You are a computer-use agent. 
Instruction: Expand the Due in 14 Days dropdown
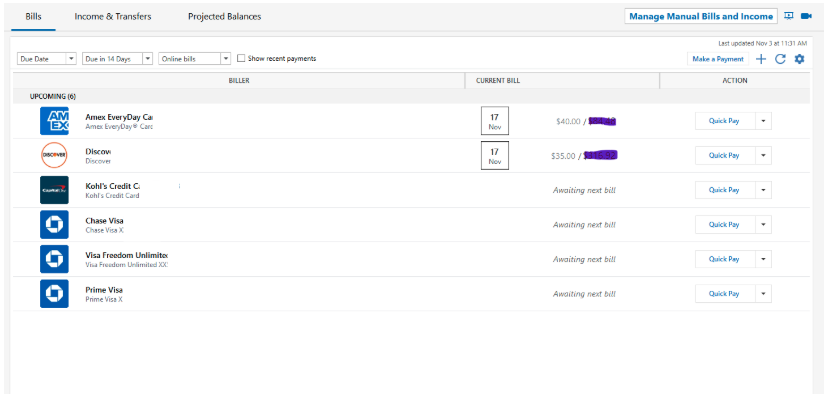tap(118, 59)
